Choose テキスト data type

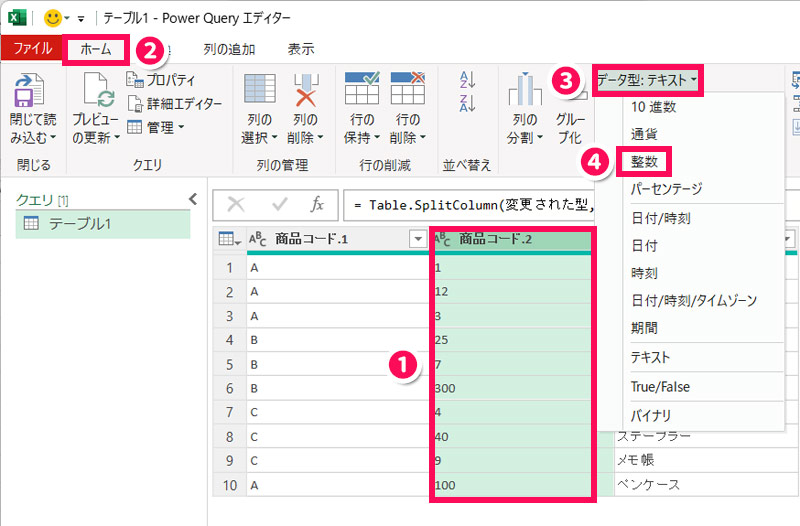coord(650,357)
